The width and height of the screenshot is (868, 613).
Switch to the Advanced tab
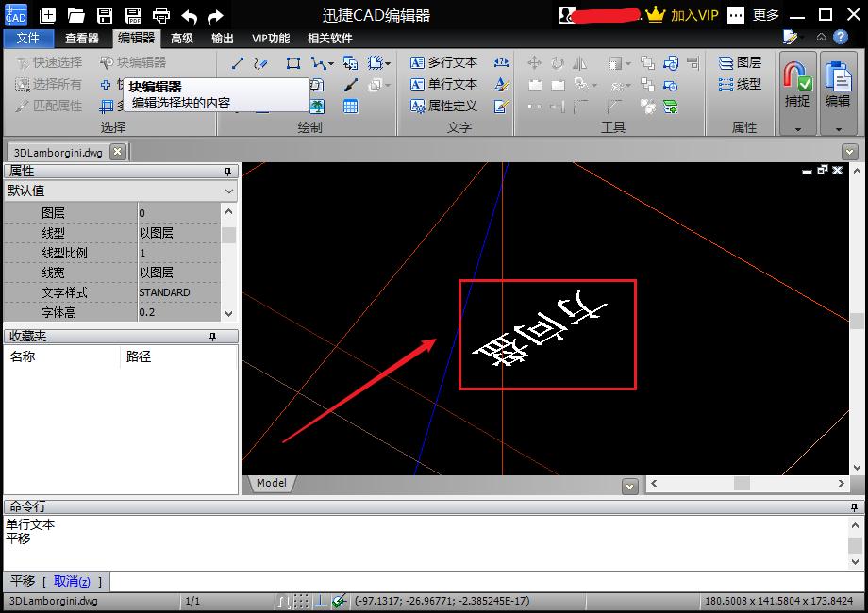(181, 38)
